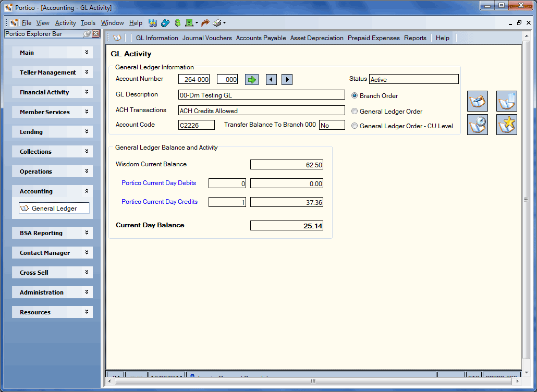The width and height of the screenshot is (537, 392).
Task: Expand the Teller Management section
Action: pos(53,72)
